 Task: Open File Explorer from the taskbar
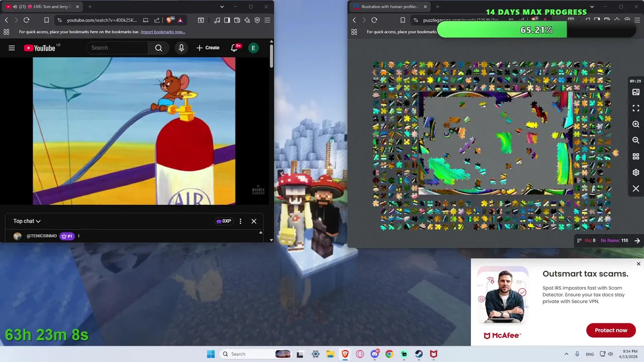(330, 354)
